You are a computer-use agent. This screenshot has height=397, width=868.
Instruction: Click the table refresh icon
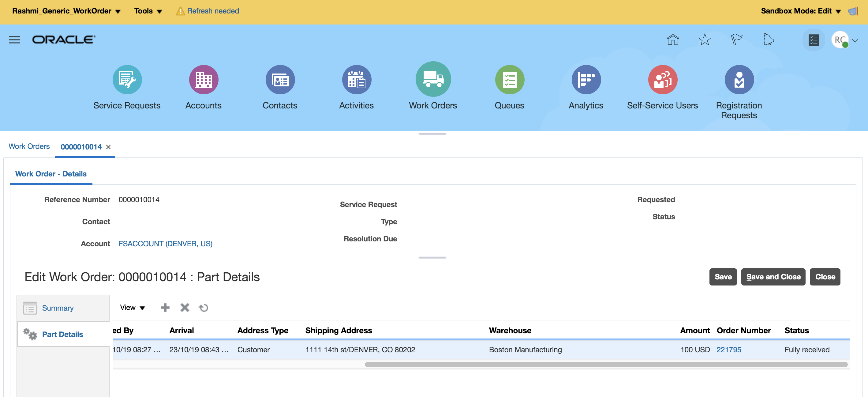pyautogui.click(x=204, y=308)
